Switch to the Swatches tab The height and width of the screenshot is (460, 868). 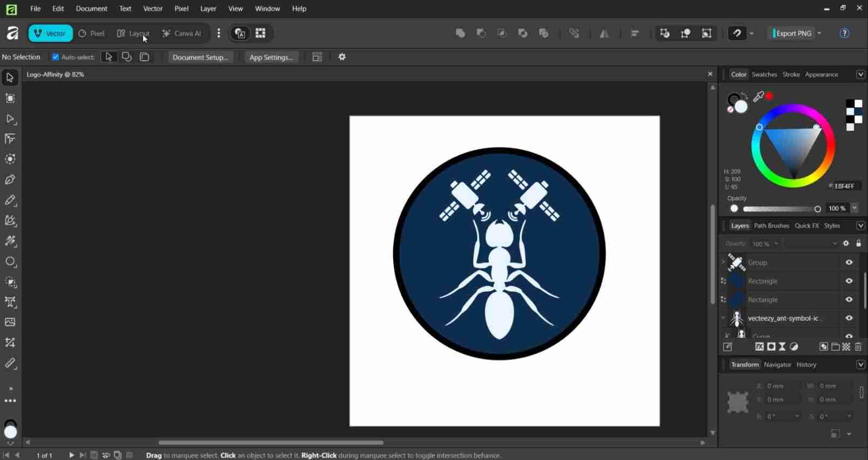click(764, 75)
